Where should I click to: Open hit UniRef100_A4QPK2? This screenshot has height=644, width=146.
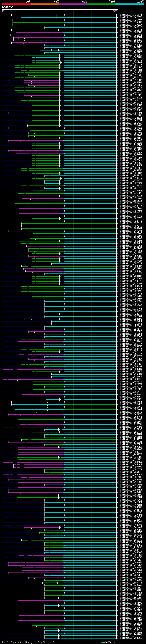(131, 45)
